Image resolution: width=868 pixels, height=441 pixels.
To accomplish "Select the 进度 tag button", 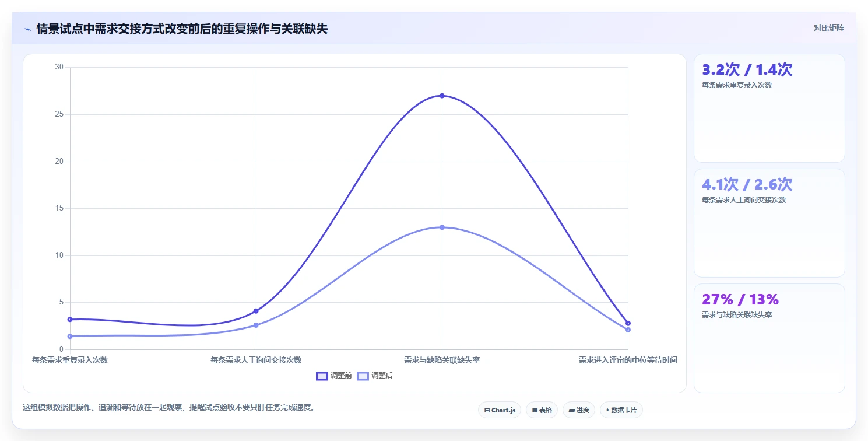I will coord(579,410).
